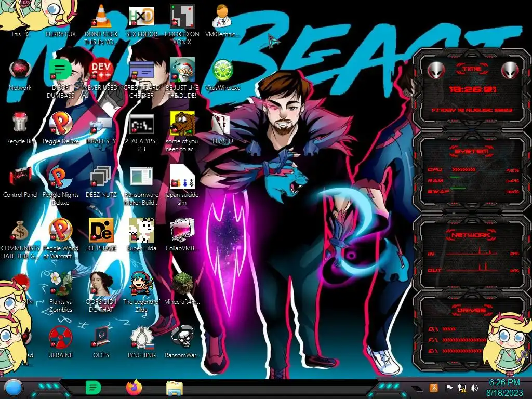Click the right alien head on widget
Screen dimensions: 532x399
[x=510, y=71]
